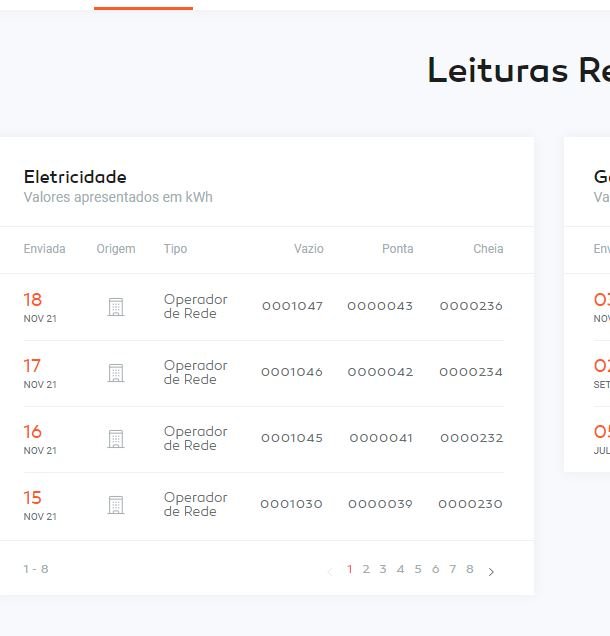Click building icon in 17 Nov row
The width and height of the screenshot is (610, 636).
pos(116,373)
